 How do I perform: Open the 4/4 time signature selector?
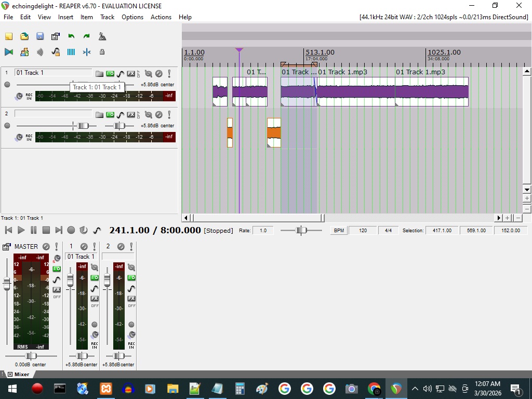point(388,230)
